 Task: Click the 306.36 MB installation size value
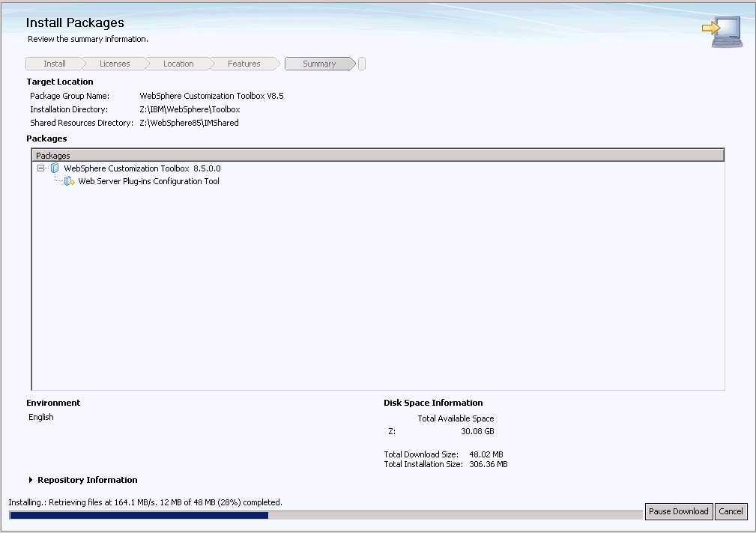click(x=489, y=464)
